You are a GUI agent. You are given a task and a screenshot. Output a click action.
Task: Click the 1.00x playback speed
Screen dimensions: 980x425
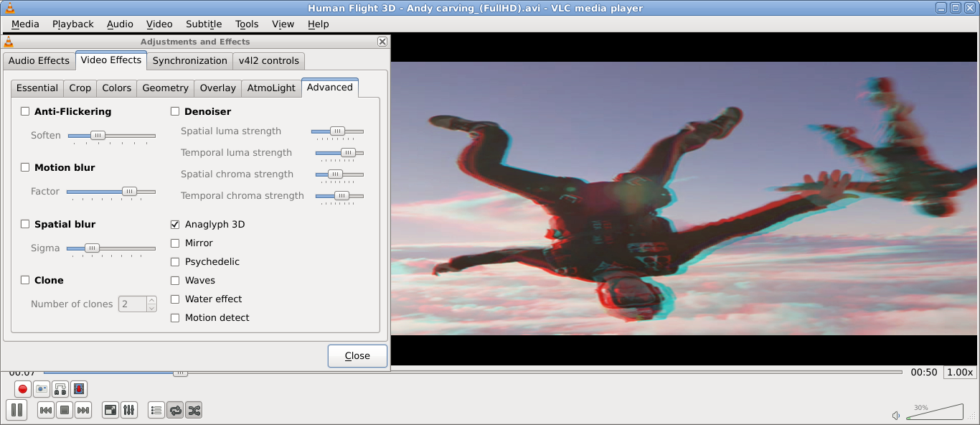point(959,372)
